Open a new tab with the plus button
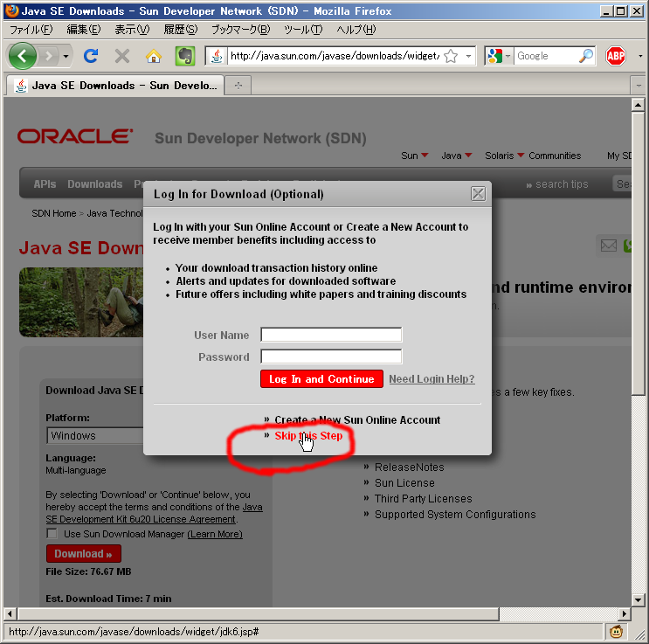Screen dimensions: 649x644 [238, 86]
